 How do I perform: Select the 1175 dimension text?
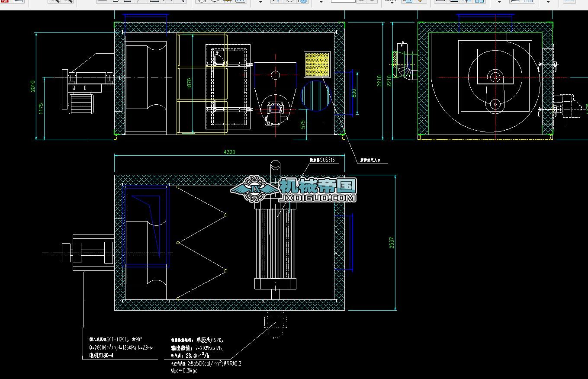click(x=41, y=108)
